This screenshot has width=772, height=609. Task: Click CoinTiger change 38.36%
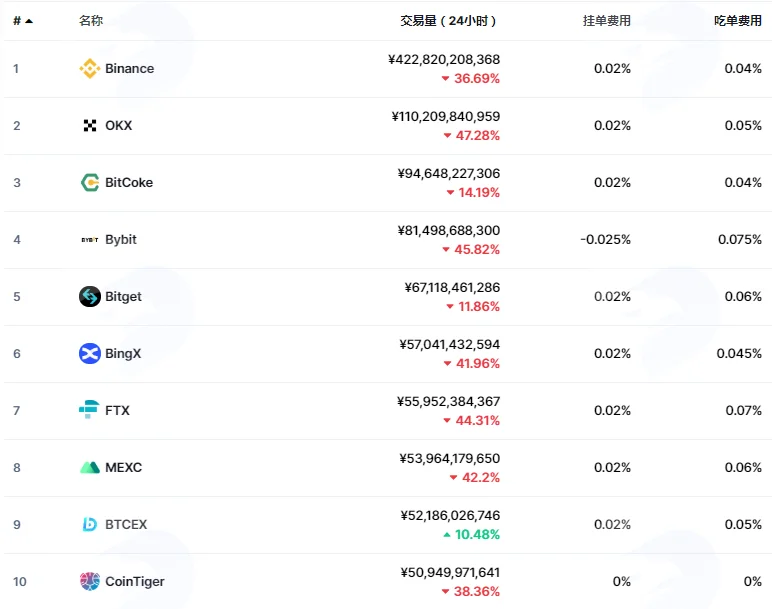pyautogui.click(x=471, y=591)
